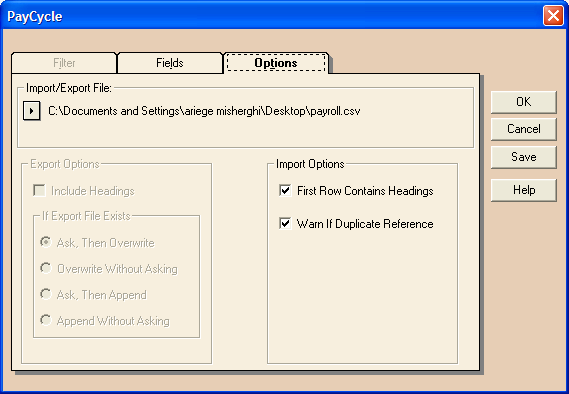Open Help from the dialog

(x=524, y=190)
